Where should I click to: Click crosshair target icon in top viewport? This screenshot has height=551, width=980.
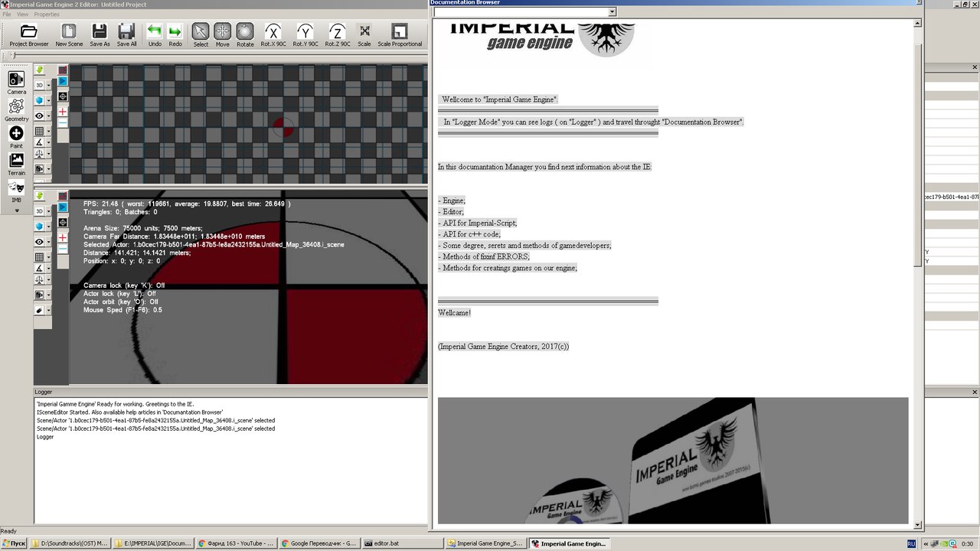tap(63, 96)
